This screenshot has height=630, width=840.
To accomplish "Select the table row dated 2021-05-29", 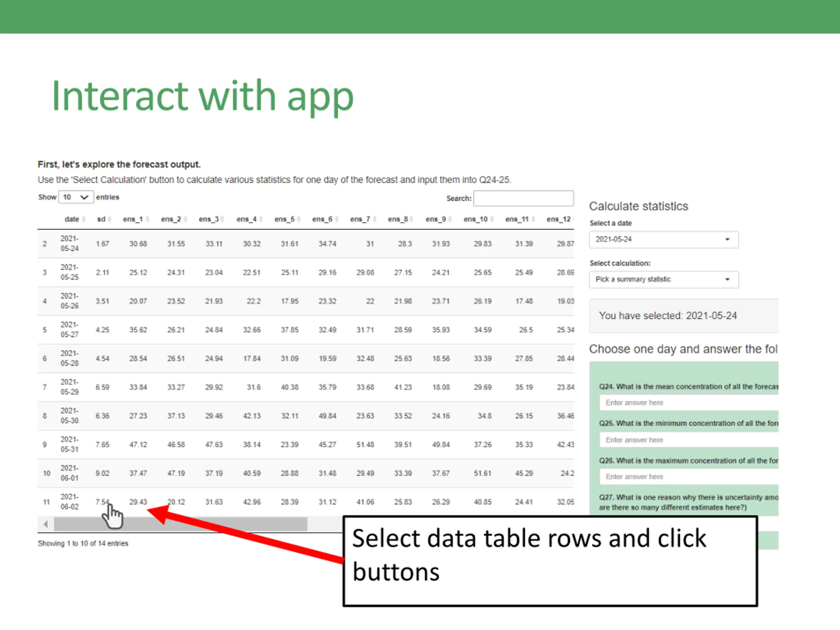I will pos(306,387).
